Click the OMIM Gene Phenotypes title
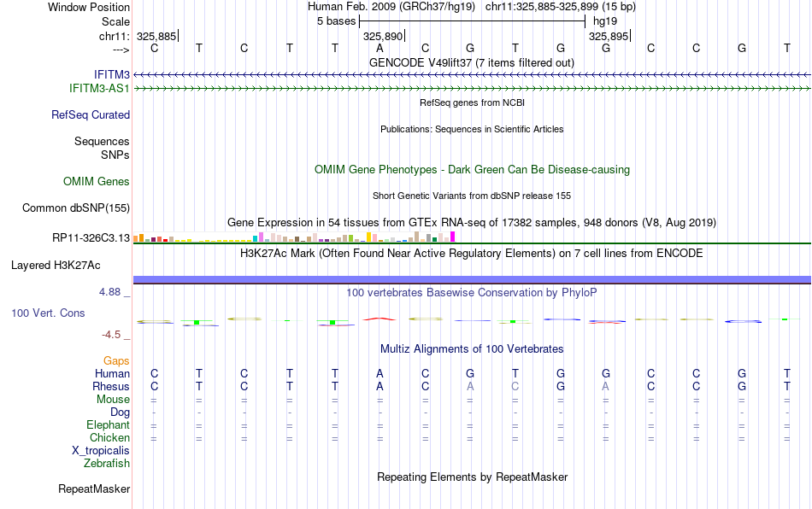Viewport: 812px width, 509px height. coord(473,170)
